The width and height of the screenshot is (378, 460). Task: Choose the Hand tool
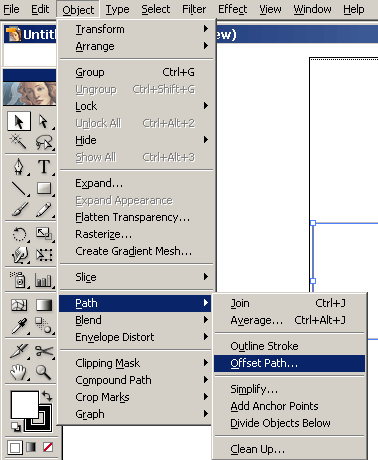[x=18, y=372]
